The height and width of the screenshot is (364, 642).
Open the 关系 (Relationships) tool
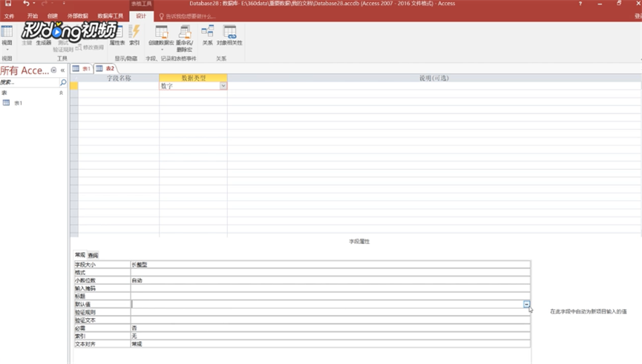(208, 35)
